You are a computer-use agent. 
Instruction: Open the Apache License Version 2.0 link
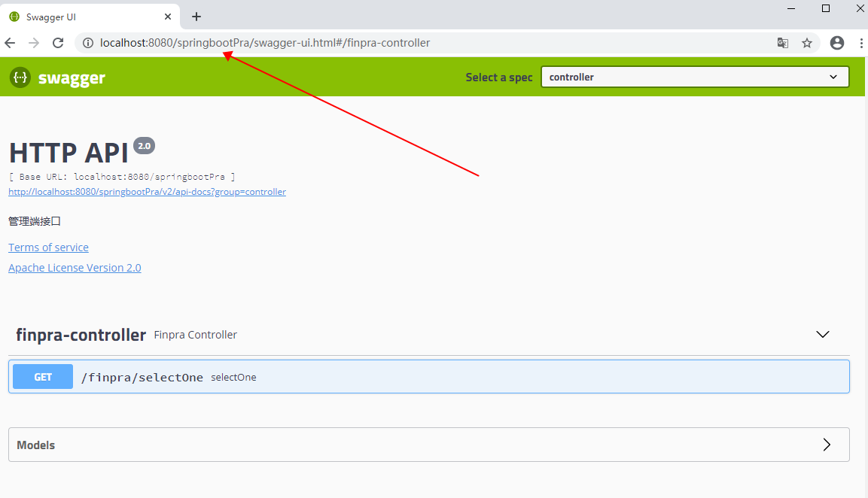75,268
